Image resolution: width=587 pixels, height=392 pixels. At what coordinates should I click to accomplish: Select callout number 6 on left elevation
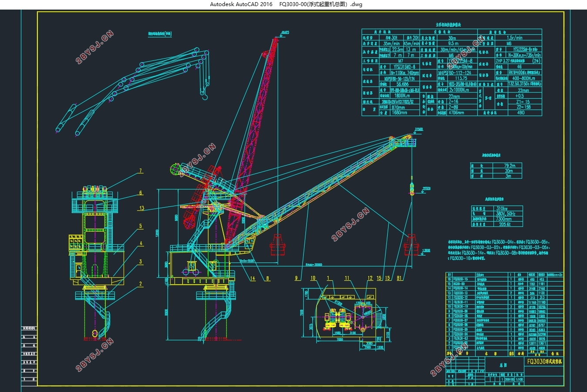[141, 193]
